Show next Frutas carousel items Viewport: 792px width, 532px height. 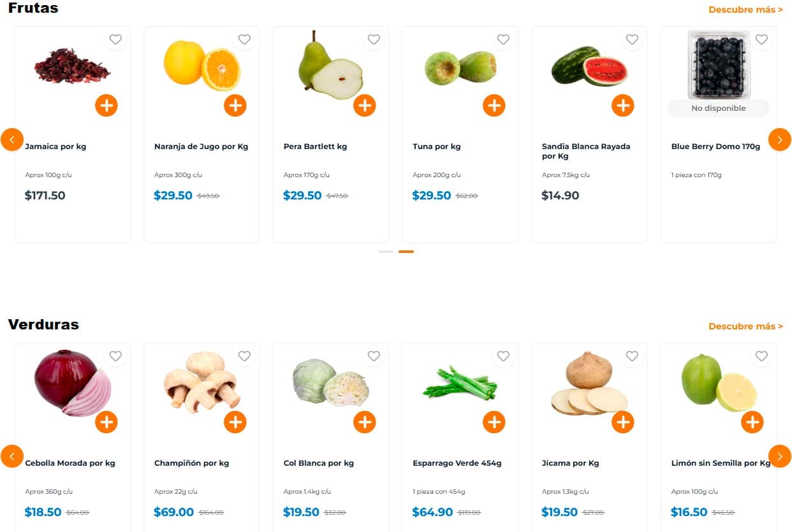click(780, 140)
